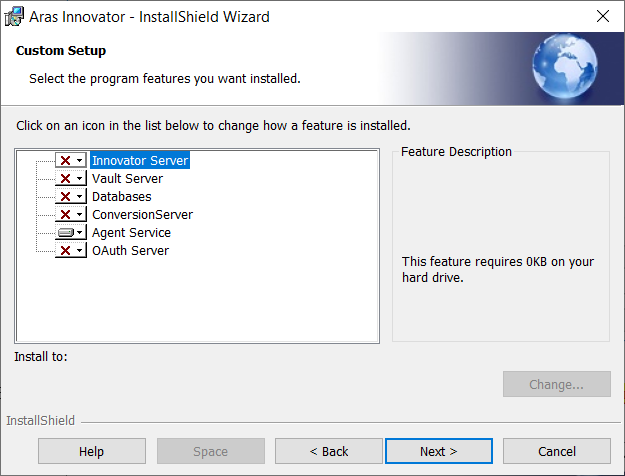Proceed with the Next > button
The width and height of the screenshot is (625, 476).
click(x=439, y=451)
